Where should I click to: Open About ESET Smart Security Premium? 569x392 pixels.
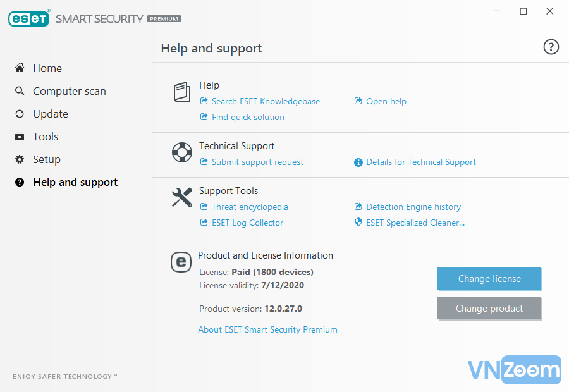click(x=267, y=329)
